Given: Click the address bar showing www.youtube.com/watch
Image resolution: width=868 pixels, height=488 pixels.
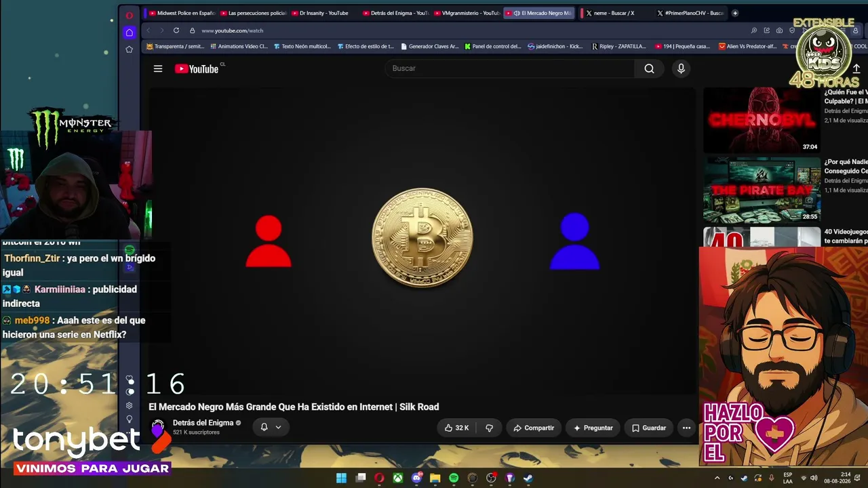Looking at the screenshot, I should (x=232, y=30).
